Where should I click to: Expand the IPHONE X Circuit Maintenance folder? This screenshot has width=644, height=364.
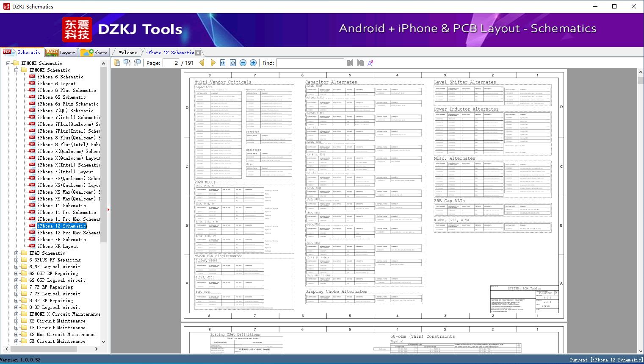point(17,314)
